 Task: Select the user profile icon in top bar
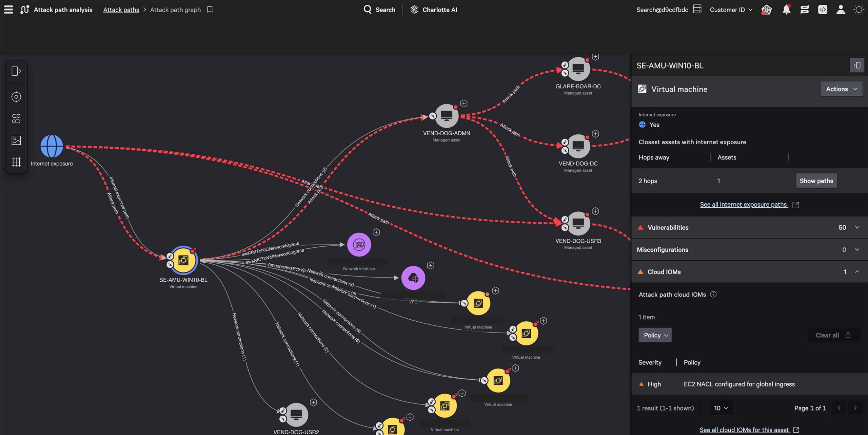(x=840, y=10)
